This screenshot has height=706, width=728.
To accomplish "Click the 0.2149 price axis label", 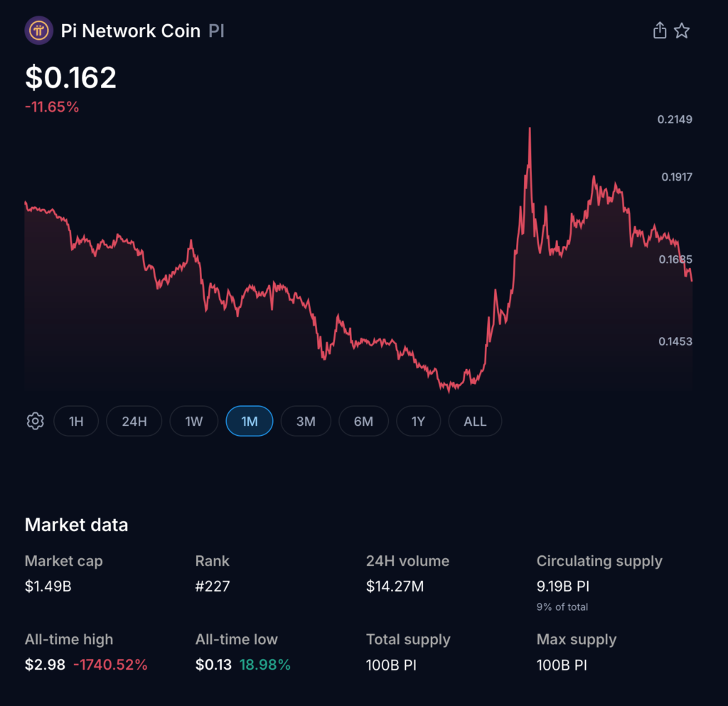I will (675, 119).
